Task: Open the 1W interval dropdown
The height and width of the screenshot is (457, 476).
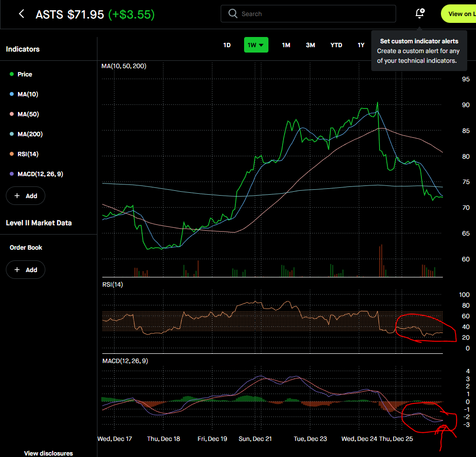Action: coord(256,45)
